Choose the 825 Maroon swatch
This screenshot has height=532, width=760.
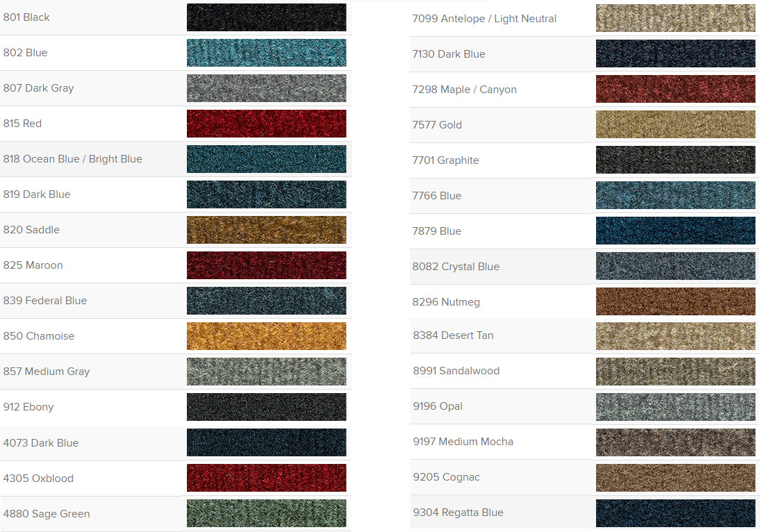[267, 265]
